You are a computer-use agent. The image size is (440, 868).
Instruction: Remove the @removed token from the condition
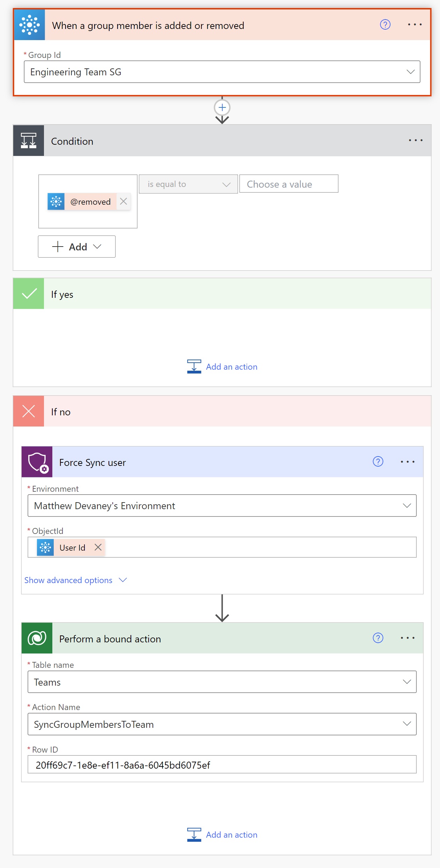(123, 201)
